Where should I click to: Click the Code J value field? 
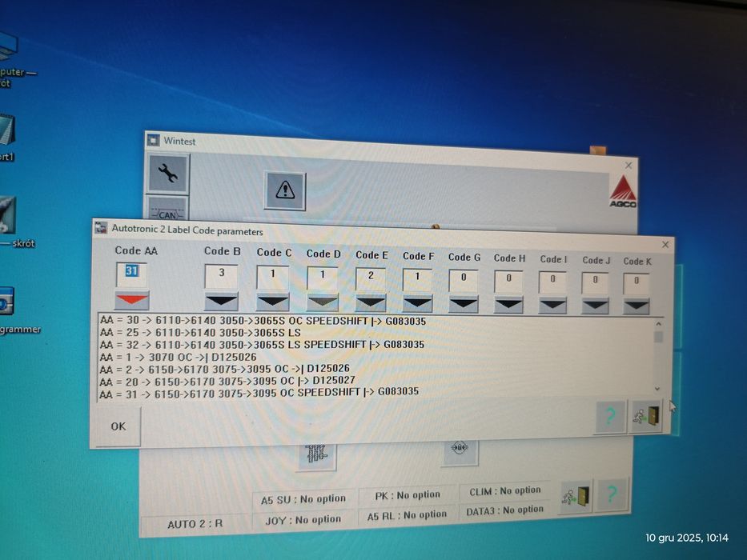point(595,284)
